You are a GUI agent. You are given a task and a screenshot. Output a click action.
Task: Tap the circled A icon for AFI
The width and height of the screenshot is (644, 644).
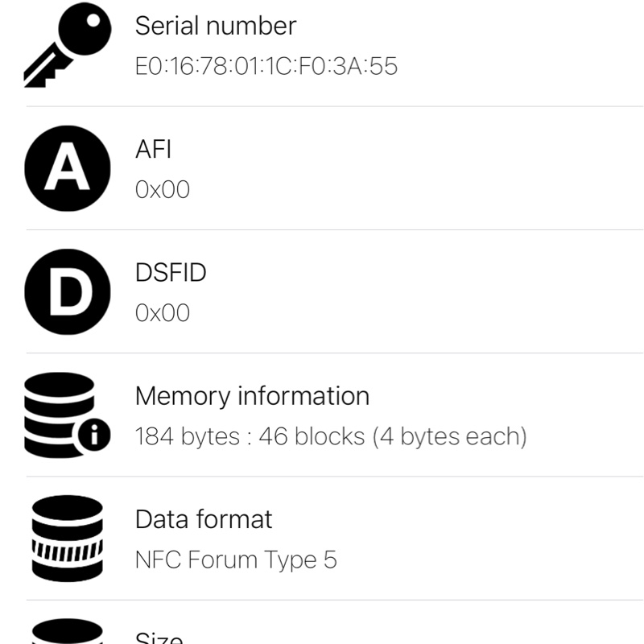point(68,167)
